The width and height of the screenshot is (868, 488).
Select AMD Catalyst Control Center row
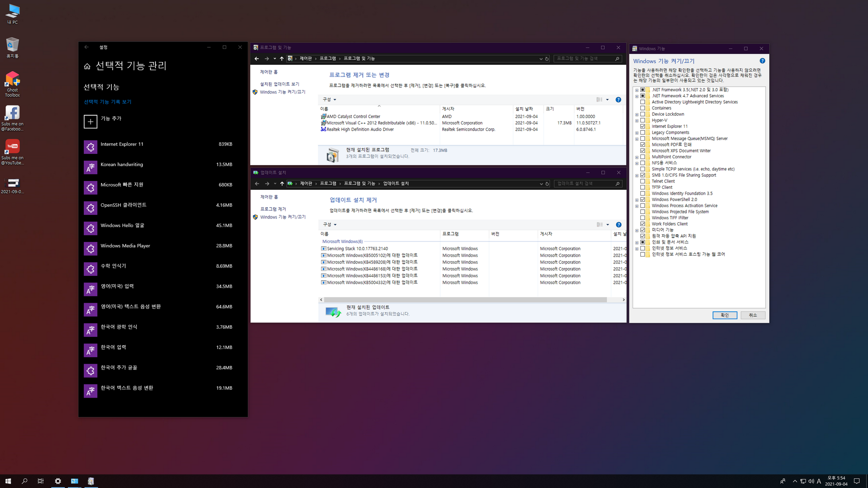coord(471,117)
